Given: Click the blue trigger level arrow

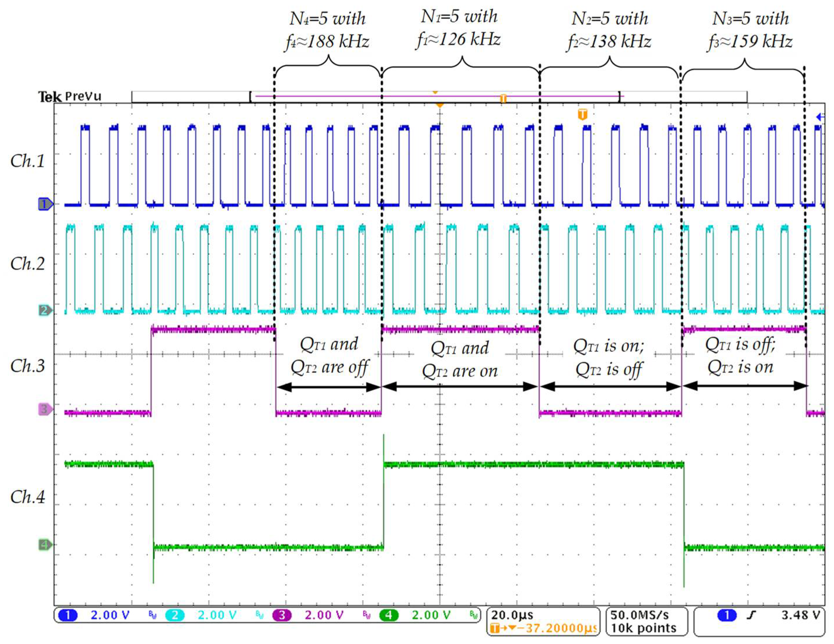Looking at the screenshot, I should (819, 117).
